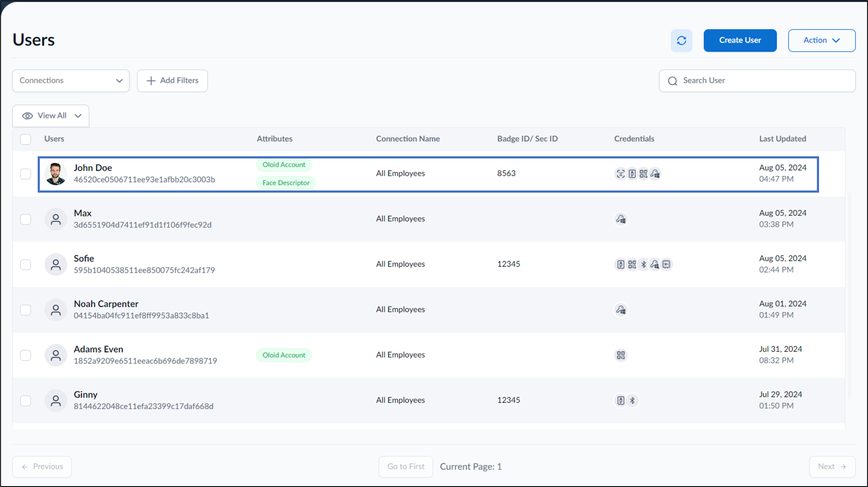Click Max's default avatar icon
This screenshot has height=487, width=868.
pos(55,219)
